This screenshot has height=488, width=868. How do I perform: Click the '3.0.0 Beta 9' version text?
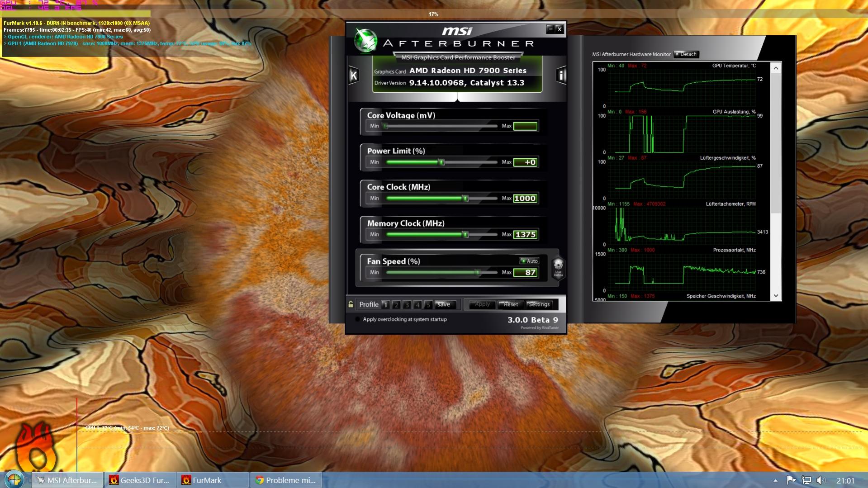[533, 320]
